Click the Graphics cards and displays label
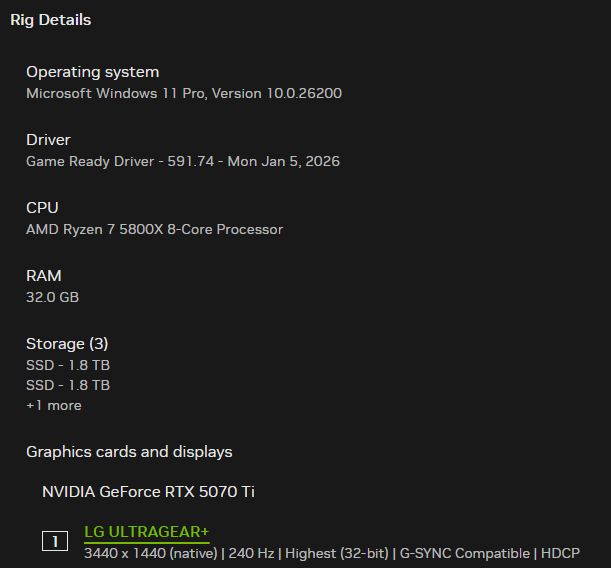The width and height of the screenshot is (611, 568). pos(129,452)
